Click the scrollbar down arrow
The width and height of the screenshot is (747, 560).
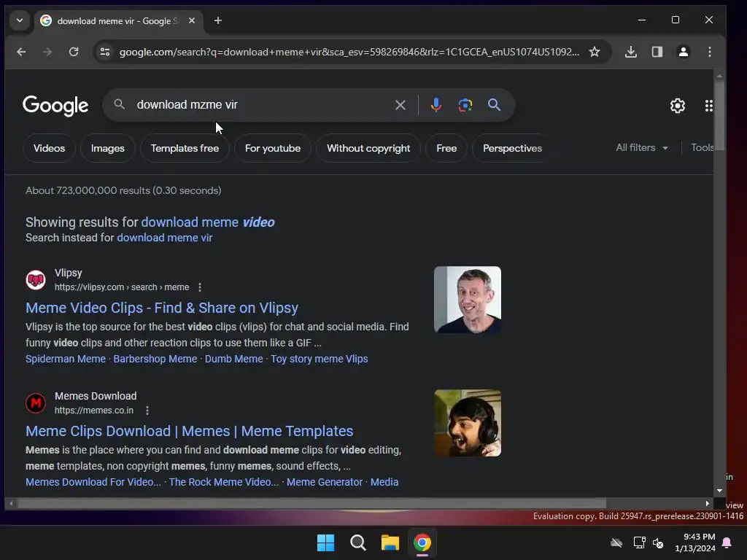tap(719, 491)
